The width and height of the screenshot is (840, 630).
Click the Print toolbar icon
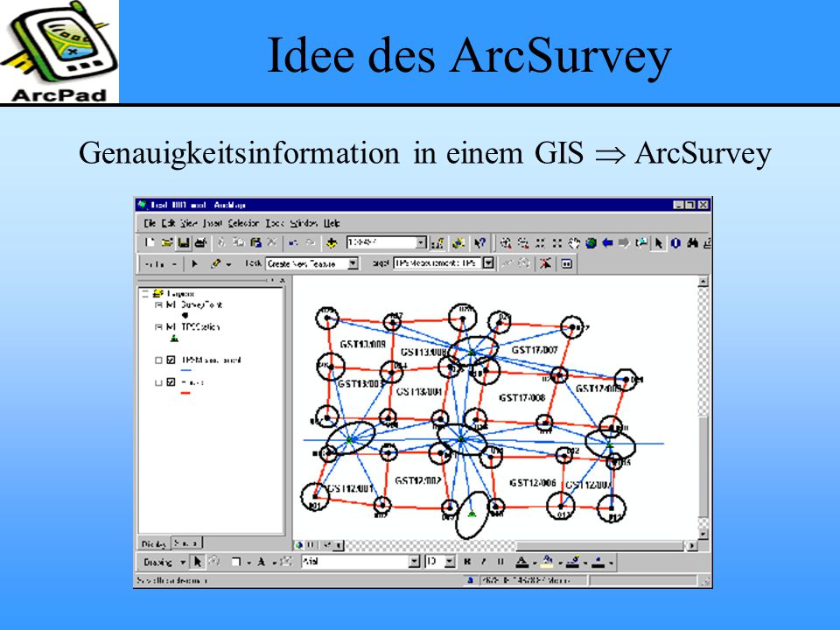point(201,242)
